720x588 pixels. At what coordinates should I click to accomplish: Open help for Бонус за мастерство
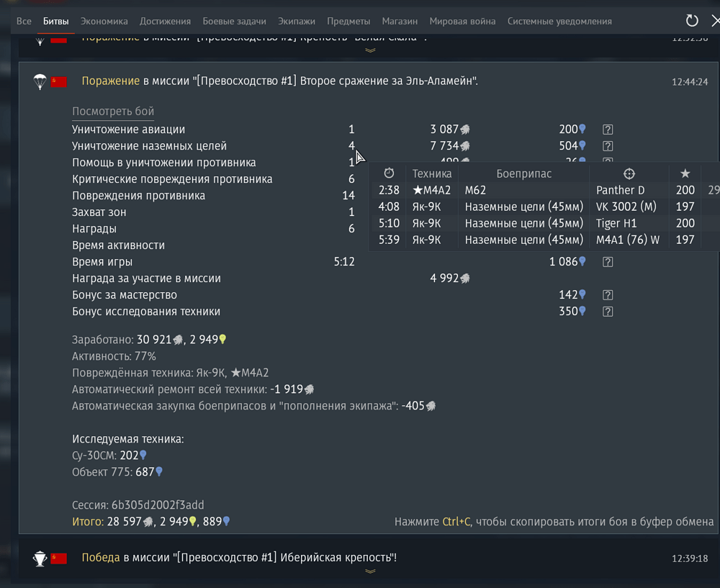(x=608, y=294)
